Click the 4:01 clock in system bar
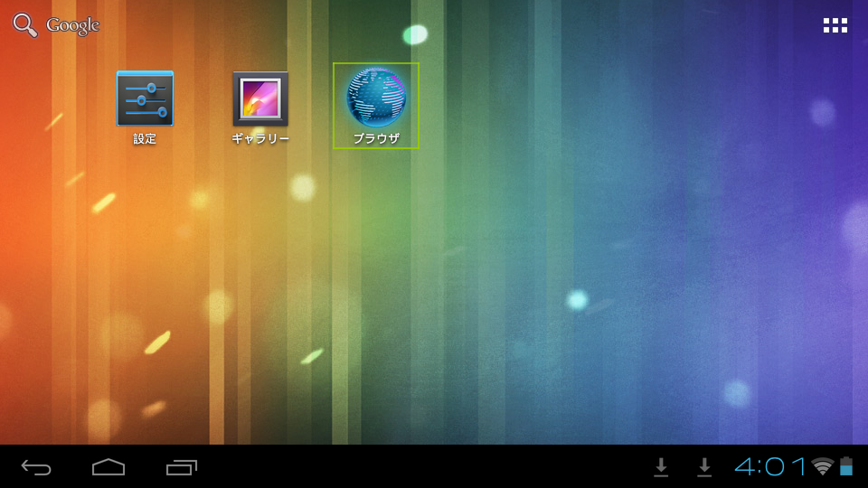 click(769, 466)
